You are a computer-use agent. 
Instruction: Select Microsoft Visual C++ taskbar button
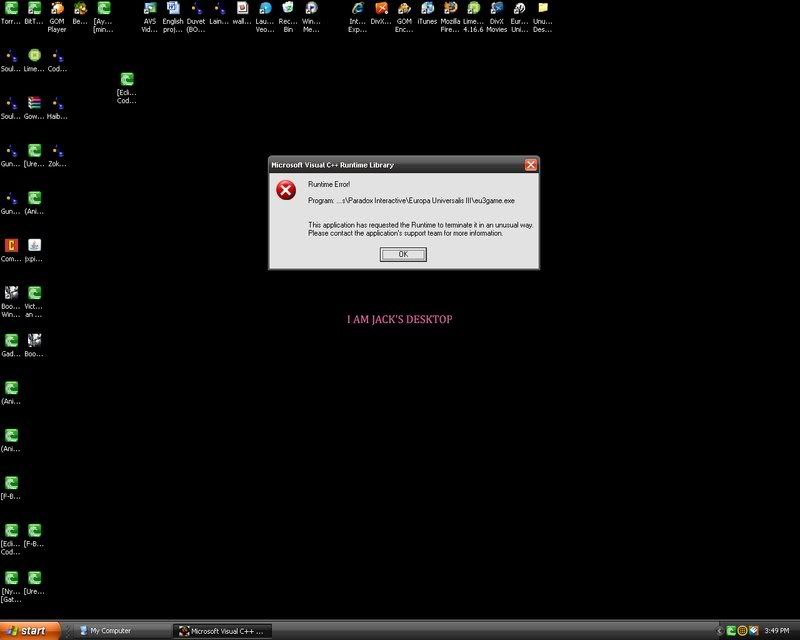click(222, 631)
